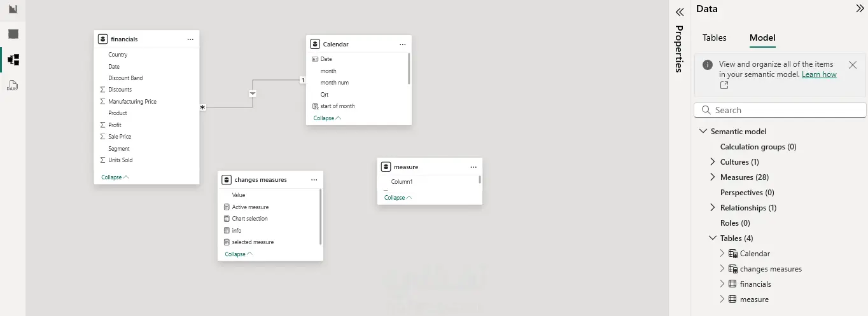This screenshot has width=868, height=316.
Task: Dismiss the semantic model info banner
Action: [853, 65]
